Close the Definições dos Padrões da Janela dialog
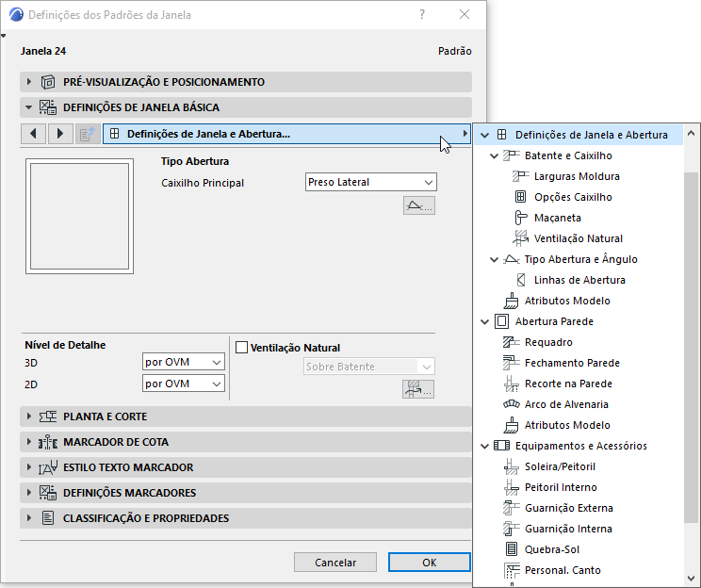The height and width of the screenshot is (588, 701). [465, 15]
